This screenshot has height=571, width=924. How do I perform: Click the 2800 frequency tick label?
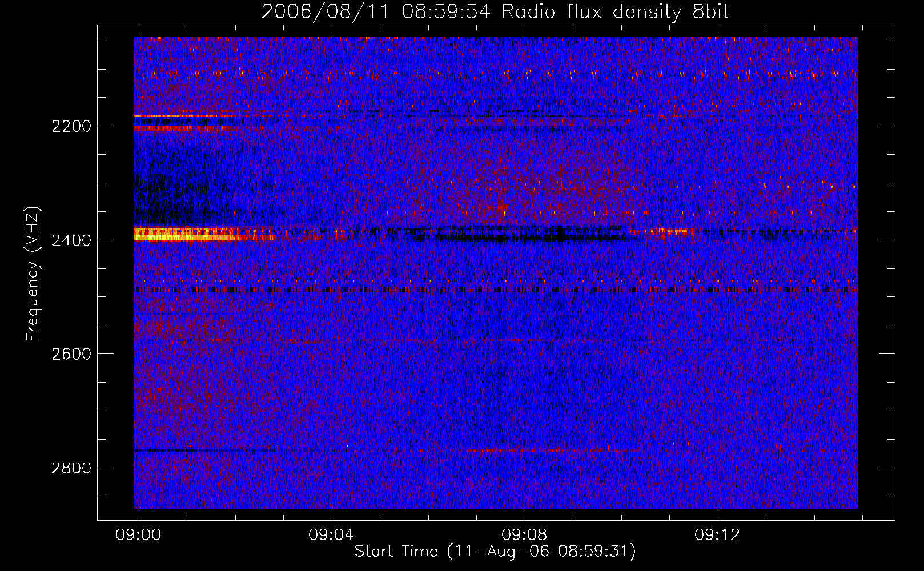pos(71,468)
